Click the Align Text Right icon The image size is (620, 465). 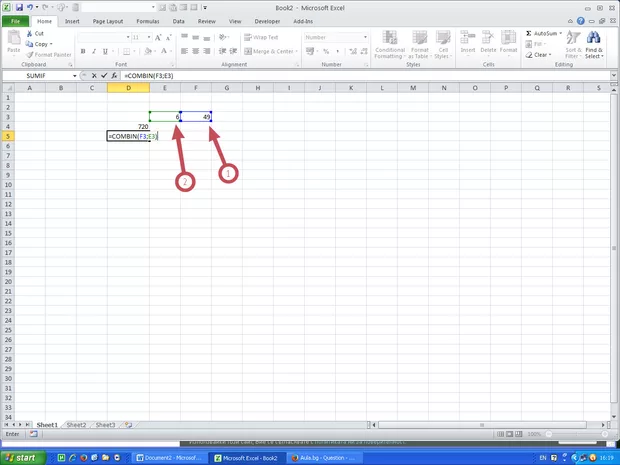[206, 51]
